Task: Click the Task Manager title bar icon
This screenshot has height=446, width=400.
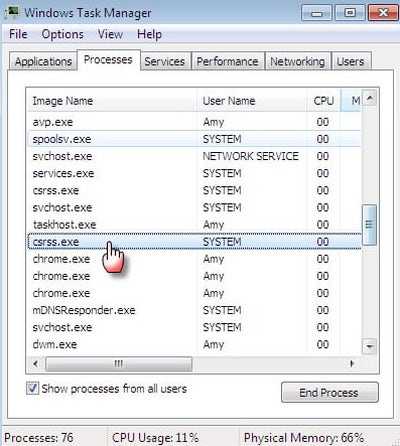Action: pyautogui.click(x=13, y=11)
